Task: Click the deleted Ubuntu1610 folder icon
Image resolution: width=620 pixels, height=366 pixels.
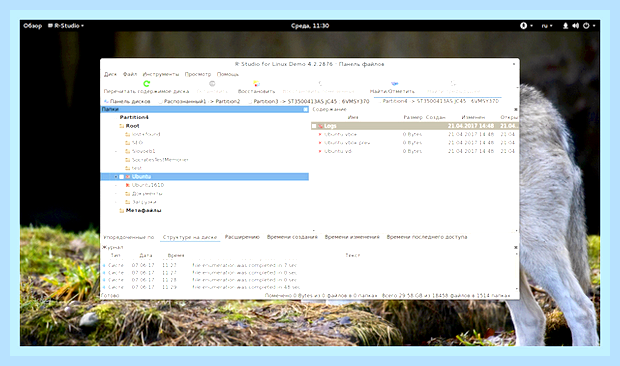Action: (x=128, y=185)
